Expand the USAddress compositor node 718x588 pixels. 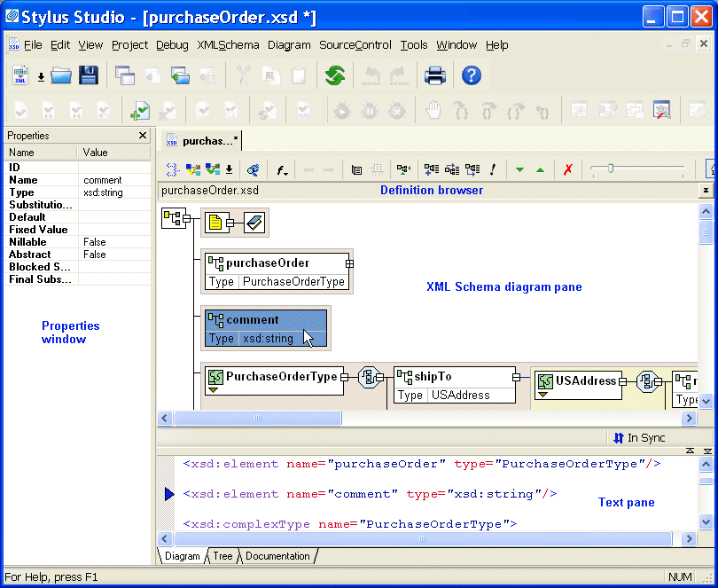(649, 383)
